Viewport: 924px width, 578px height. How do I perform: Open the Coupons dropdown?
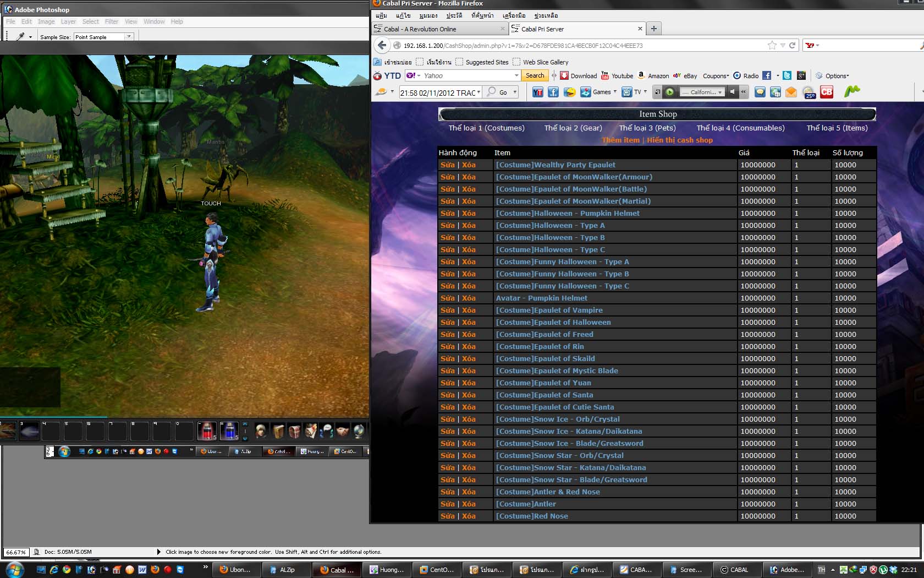(x=716, y=76)
